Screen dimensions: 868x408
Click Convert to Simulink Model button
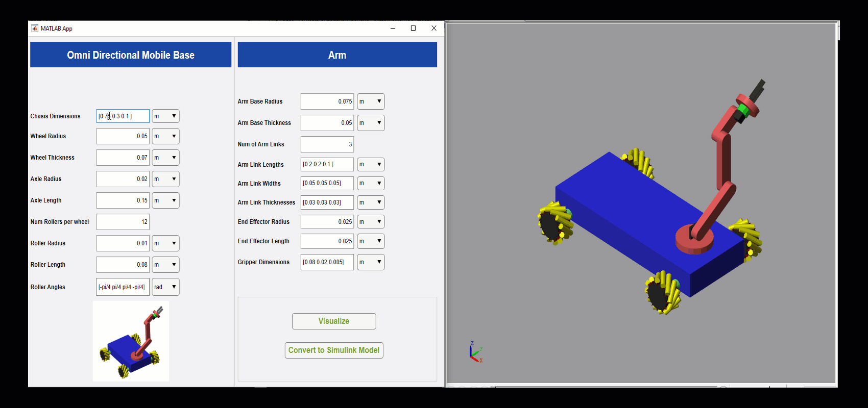point(334,350)
